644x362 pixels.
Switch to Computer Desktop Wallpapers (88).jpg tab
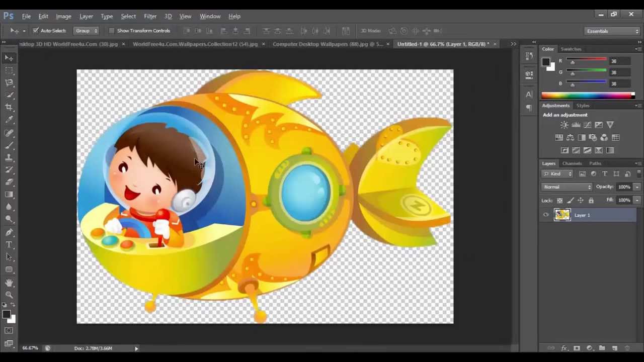point(328,44)
